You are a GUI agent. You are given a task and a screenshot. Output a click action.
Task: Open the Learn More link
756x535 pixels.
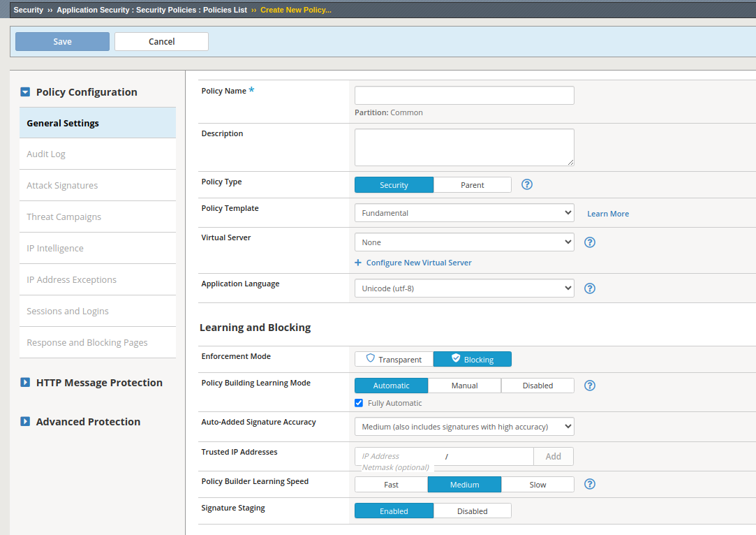click(x=607, y=214)
